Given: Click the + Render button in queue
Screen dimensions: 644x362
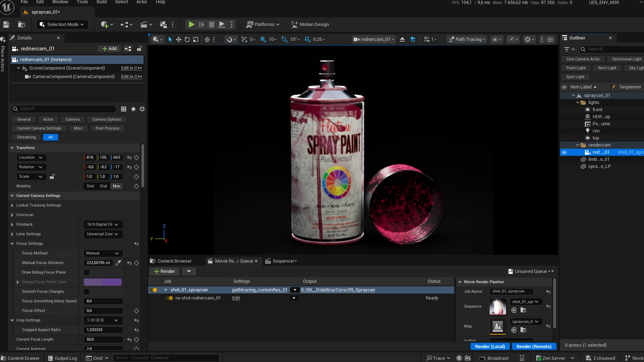Looking at the screenshot, I should tap(164, 271).
